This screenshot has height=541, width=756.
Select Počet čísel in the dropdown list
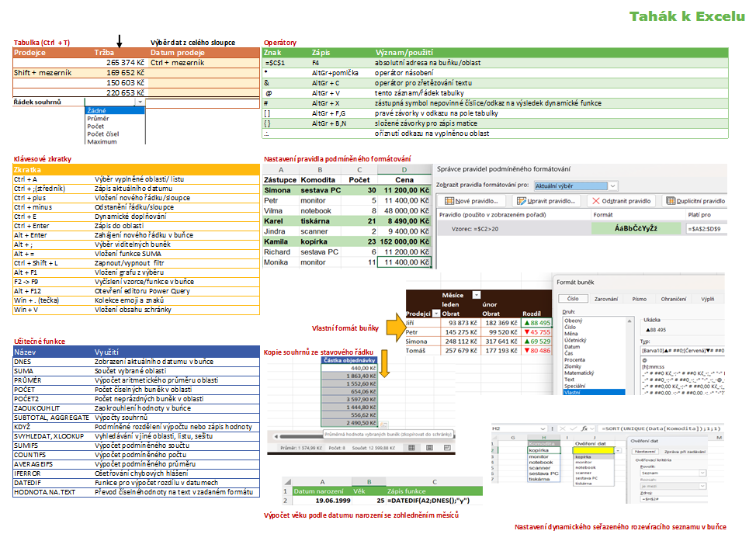tap(115, 134)
